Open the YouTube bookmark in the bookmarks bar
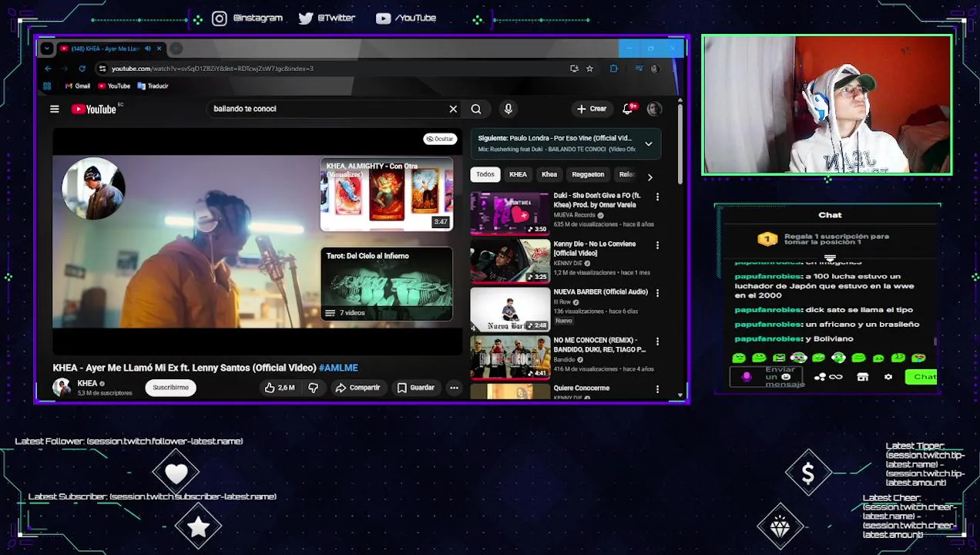Image resolution: width=980 pixels, height=555 pixels. coord(113,86)
